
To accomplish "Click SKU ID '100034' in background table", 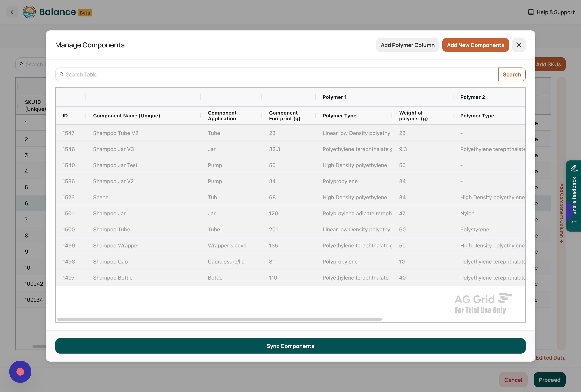I will click(34, 300).
